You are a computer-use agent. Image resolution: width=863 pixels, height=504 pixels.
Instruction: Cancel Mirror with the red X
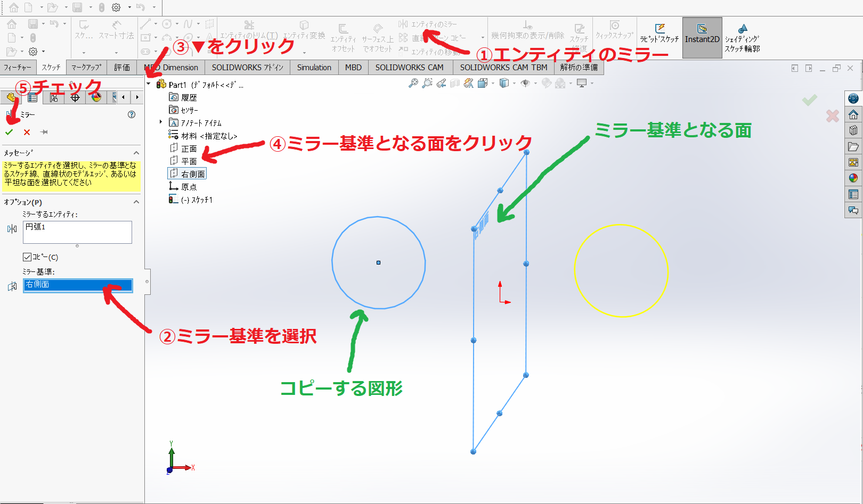tap(27, 132)
